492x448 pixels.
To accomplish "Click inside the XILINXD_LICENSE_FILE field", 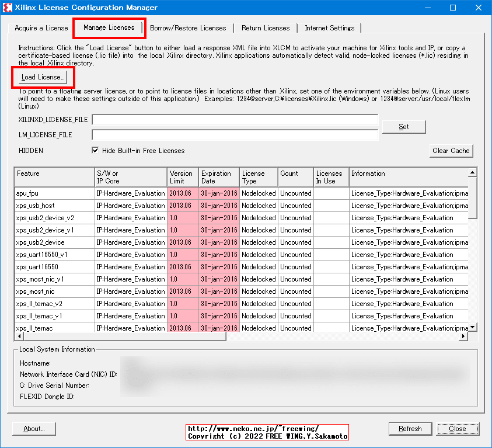I will [x=235, y=120].
